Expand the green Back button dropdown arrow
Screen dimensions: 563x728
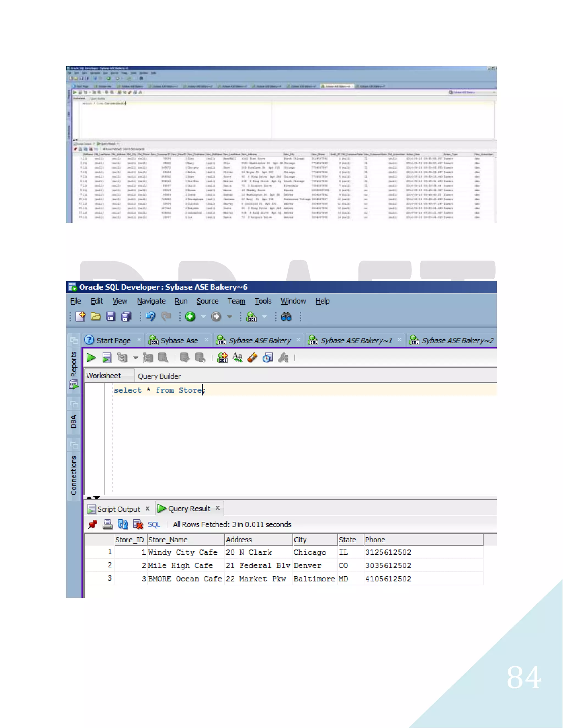pos(203,317)
